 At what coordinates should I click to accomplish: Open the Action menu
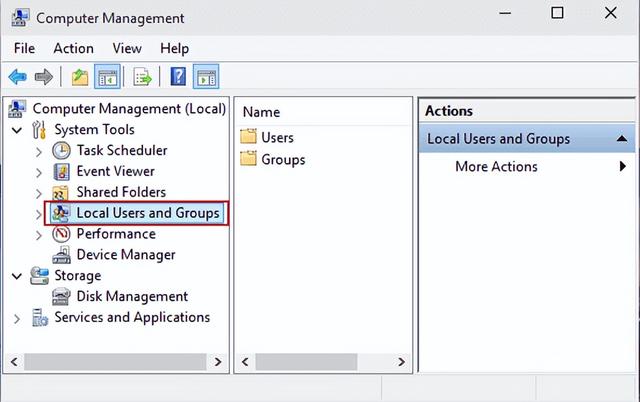click(x=73, y=49)
